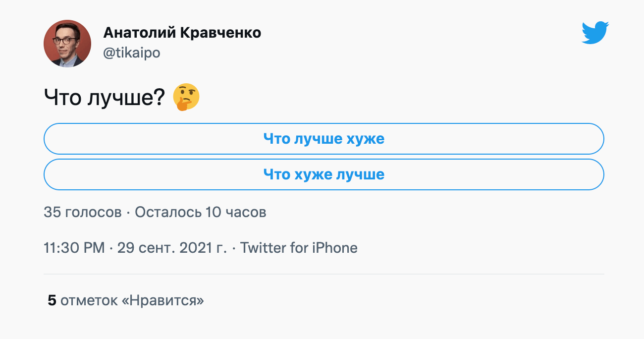The height and width of the screenshot is (339, 644).
Task: Click the "35 голосов" vote count
Action: pos(82,213)
